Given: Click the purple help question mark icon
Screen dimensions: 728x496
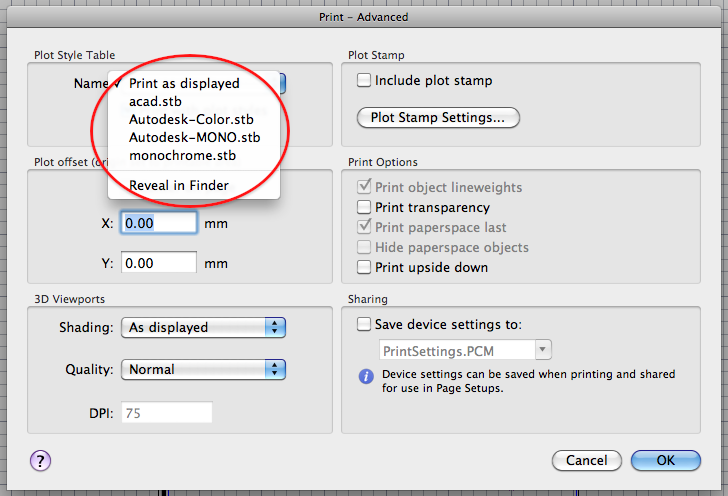Looking at the screenshot, I should pyautogui.click(x=41, y=460).
